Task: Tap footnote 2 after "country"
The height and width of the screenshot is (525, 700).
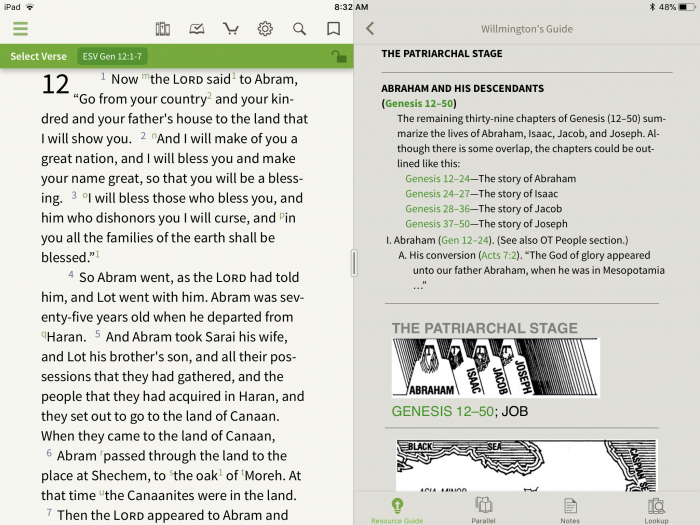Action: [209, 96]
